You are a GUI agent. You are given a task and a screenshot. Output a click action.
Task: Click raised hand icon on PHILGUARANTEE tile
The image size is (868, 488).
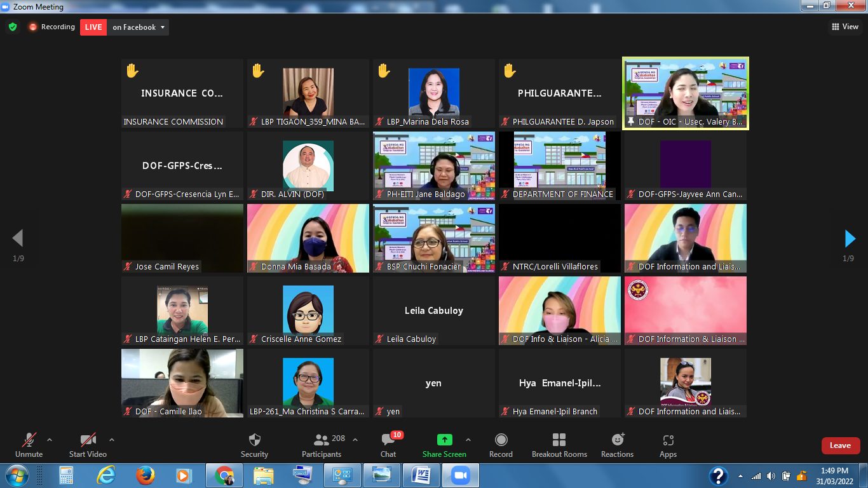coord(510,71)
